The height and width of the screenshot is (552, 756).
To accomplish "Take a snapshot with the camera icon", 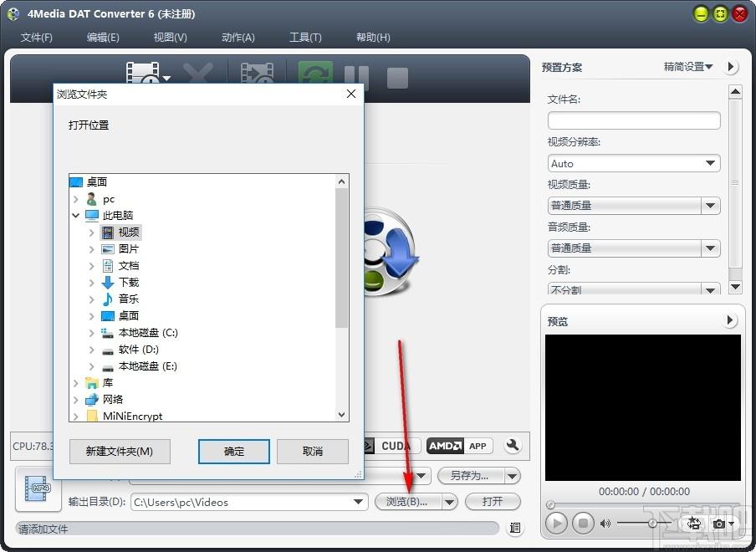I will (718, 523).
